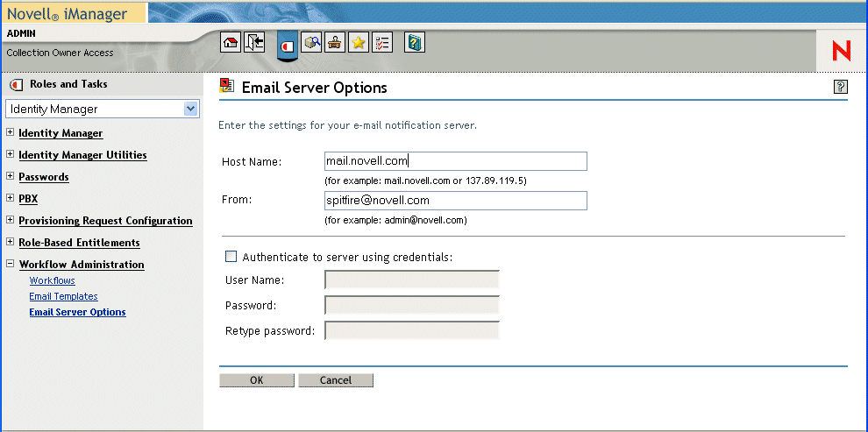Expand the Passwords node
This screenshot has width=868, height=432.
pos(10,176)
